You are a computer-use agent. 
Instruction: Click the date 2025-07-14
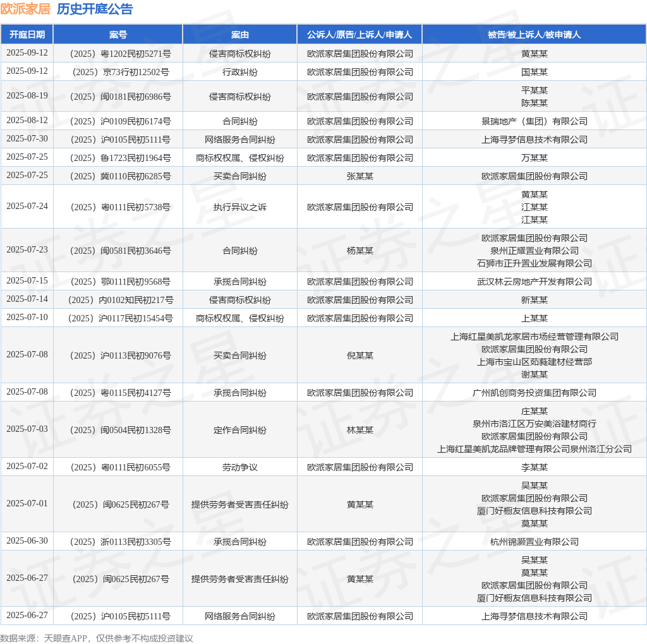27,299
